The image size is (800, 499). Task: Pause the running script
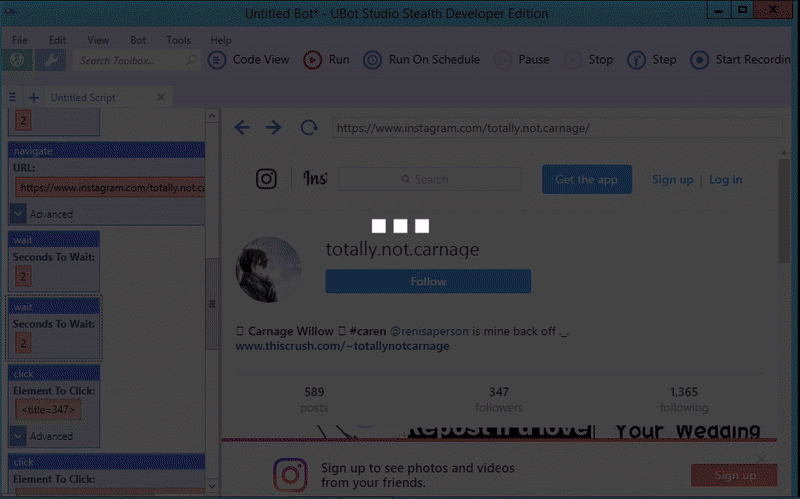(x=522, y=60)
